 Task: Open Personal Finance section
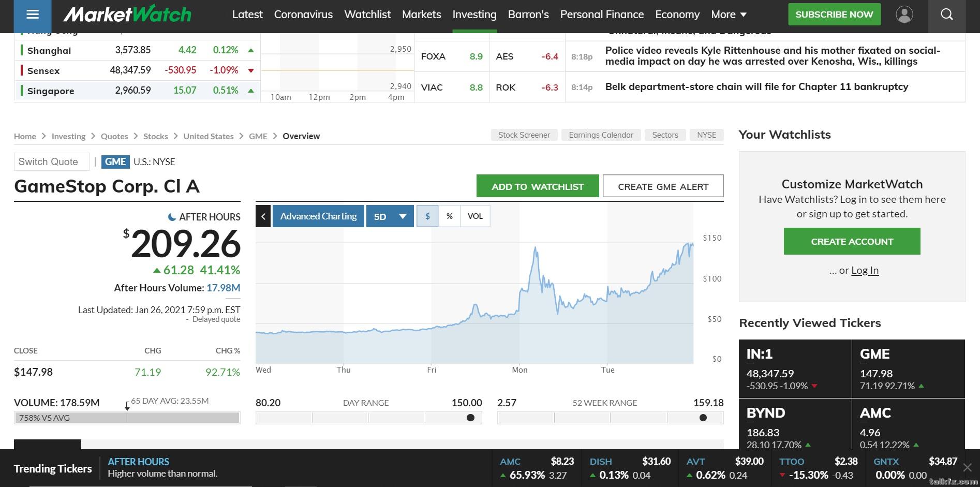point(602,14)
